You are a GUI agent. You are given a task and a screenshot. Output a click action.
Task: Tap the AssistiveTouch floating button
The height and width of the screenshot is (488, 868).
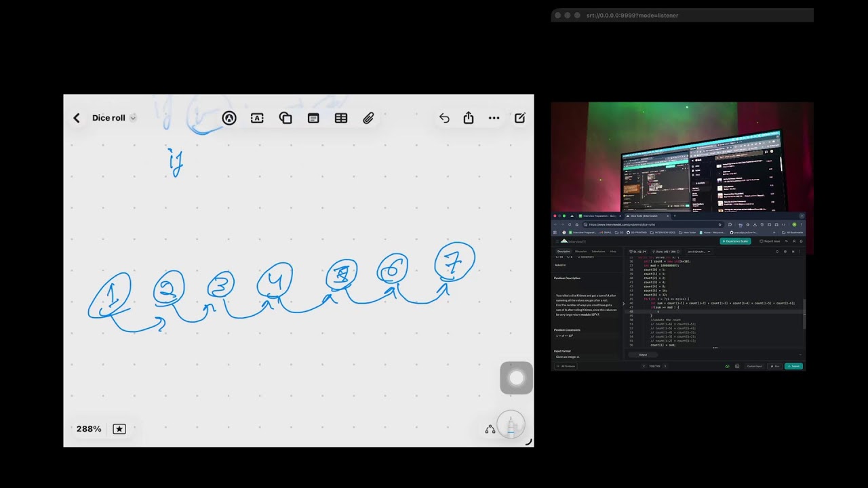point(517,378)
